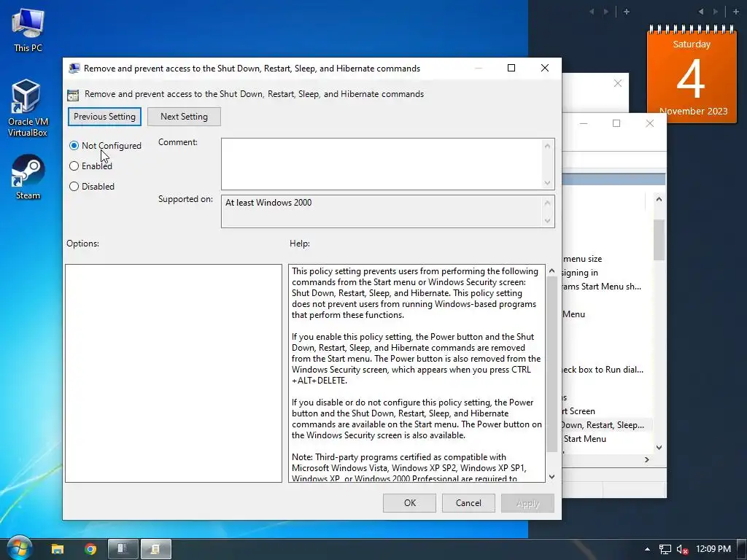Click Supported on scroll down arrow
The width and height of the screenshot is (747, 560).
(x=547, y=220)
